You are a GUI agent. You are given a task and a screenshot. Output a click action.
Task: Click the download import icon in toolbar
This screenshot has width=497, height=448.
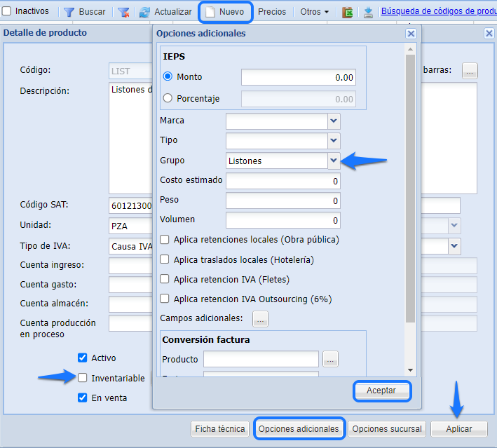(369, 12)
